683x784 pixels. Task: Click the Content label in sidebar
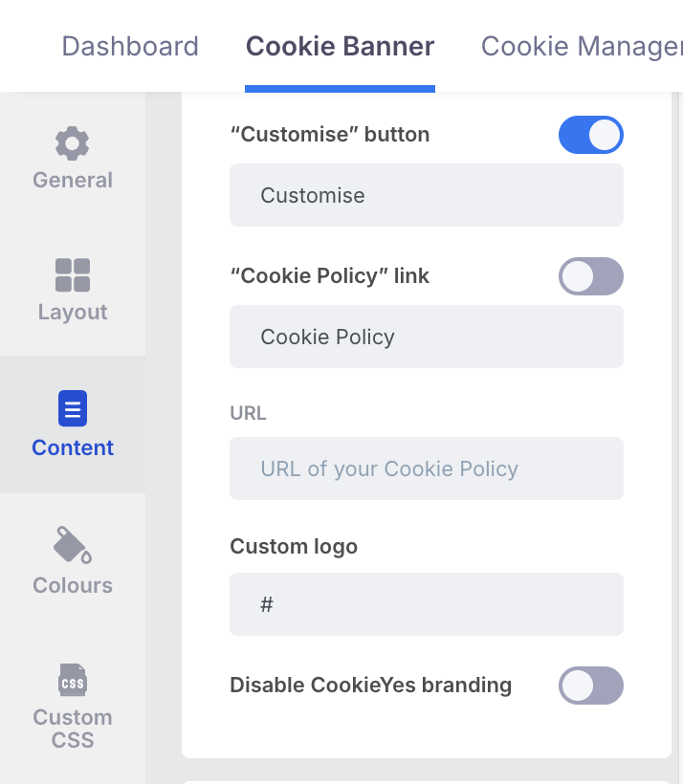coord(73,447)
